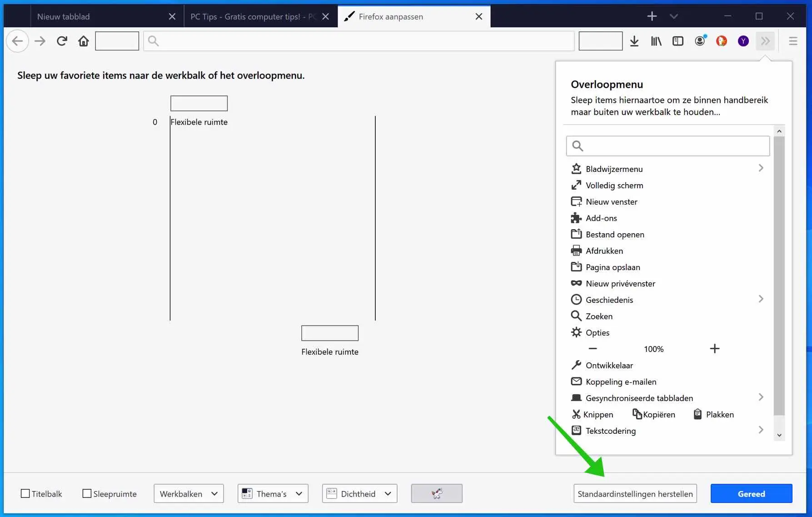Viewport: 812px width, 517px height.
Task: Click the new tab plus icon
Action: click(x=652, y=16)
